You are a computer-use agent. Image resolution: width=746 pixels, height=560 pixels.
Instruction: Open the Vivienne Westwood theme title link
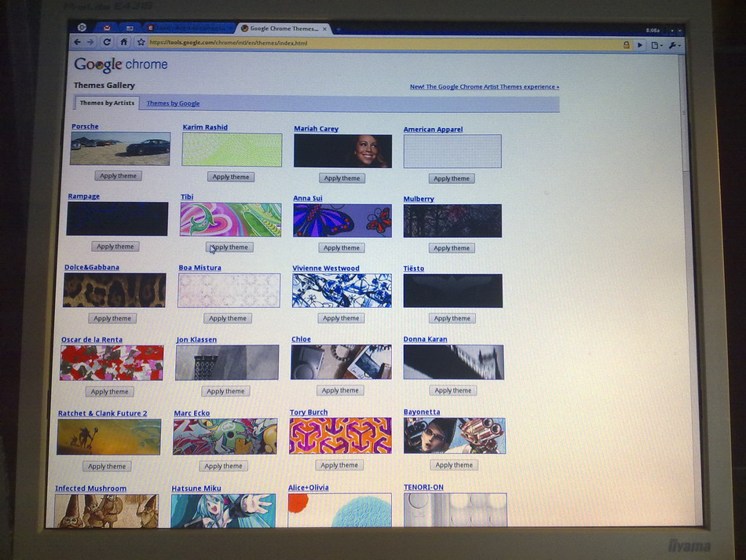tap(325, 269)
